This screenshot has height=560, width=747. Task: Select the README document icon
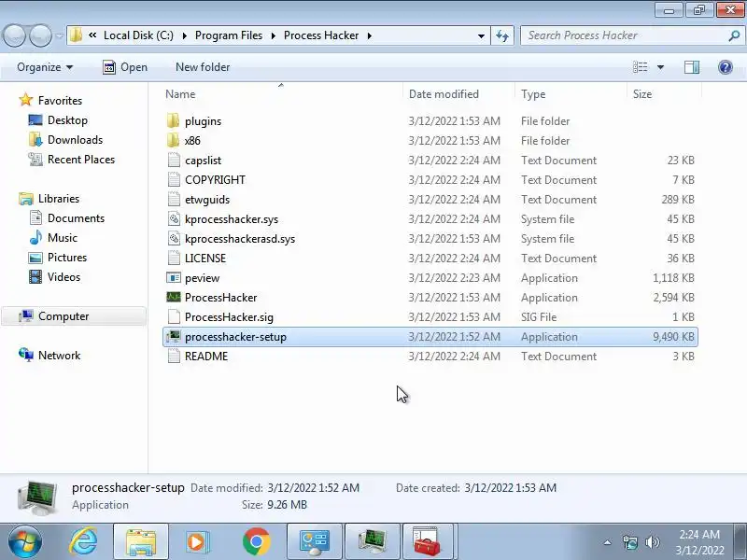click(174, 357)
